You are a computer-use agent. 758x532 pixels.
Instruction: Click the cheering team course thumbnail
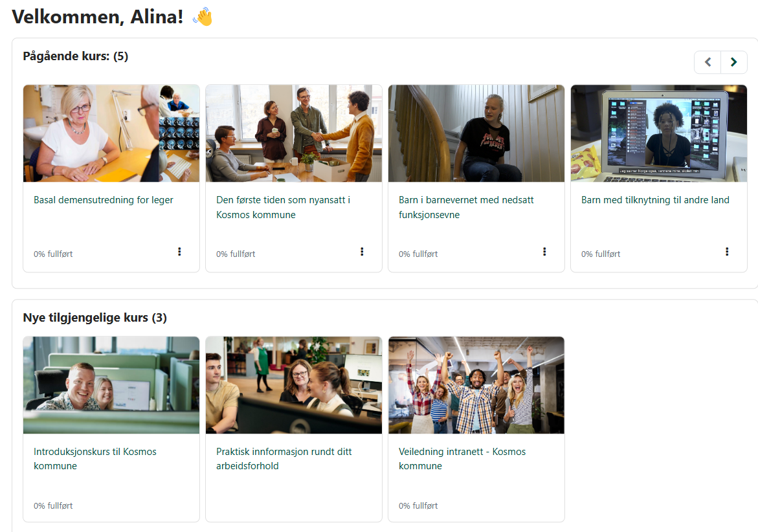pyautogui.click(x=476, y=385)
